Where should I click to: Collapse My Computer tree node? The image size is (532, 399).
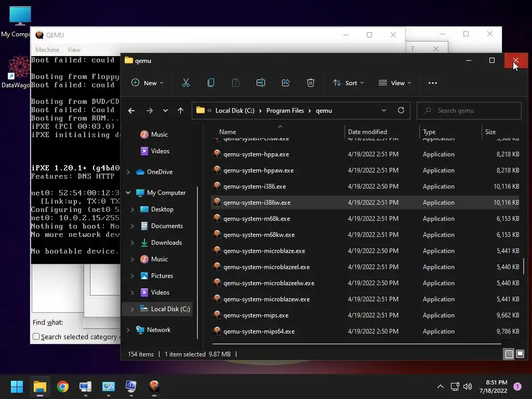point(128,193)
